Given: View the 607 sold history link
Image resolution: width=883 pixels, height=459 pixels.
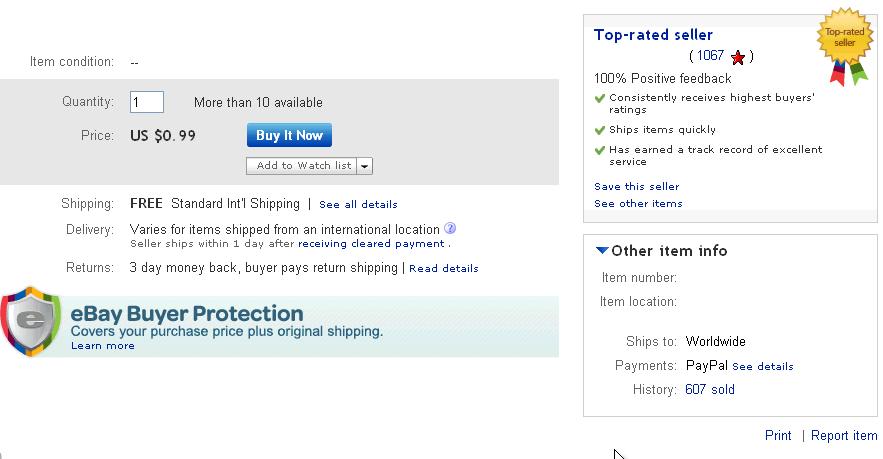Looking at the screenshot, I should [710, 390].
